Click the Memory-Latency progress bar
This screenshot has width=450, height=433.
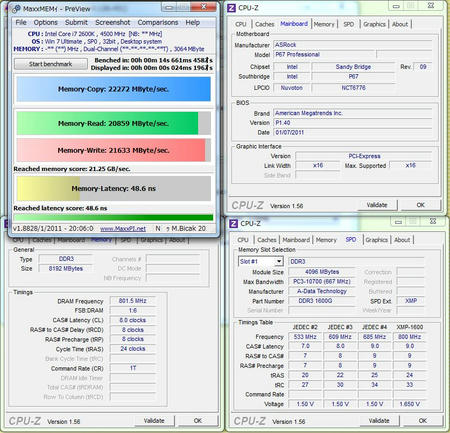(x=114, y=189)
